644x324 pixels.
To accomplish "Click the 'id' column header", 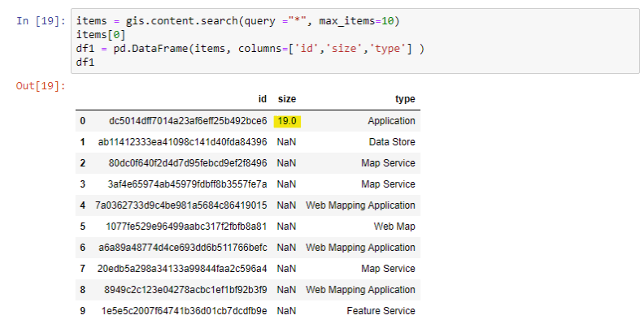I will point(263,99).
